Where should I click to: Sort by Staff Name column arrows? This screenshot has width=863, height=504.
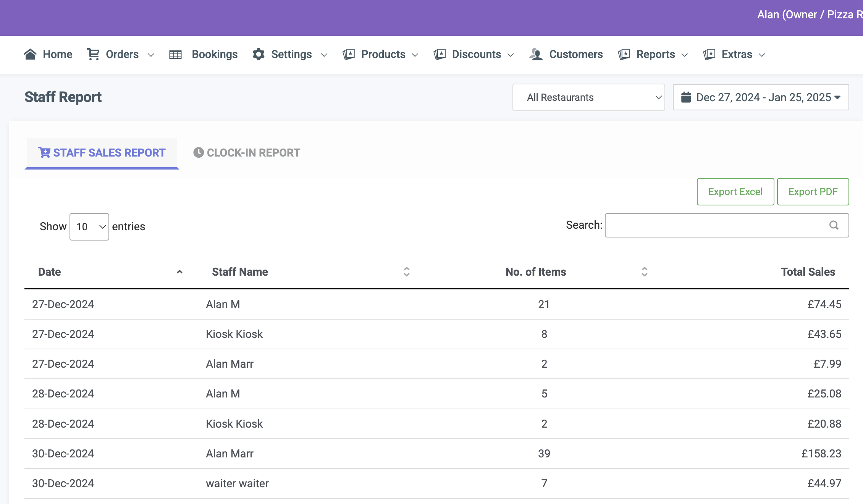point(407,272)
